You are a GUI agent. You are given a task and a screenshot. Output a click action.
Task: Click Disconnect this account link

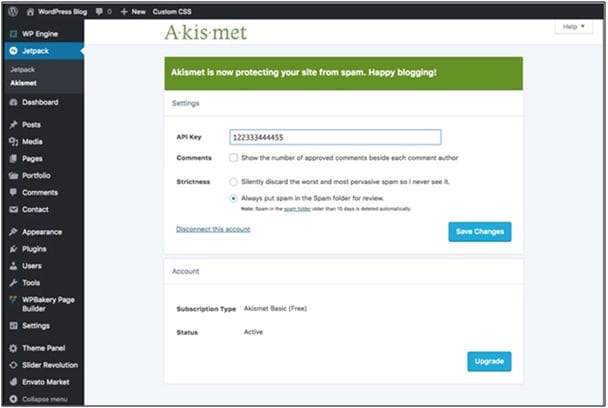tap(213, 229)
